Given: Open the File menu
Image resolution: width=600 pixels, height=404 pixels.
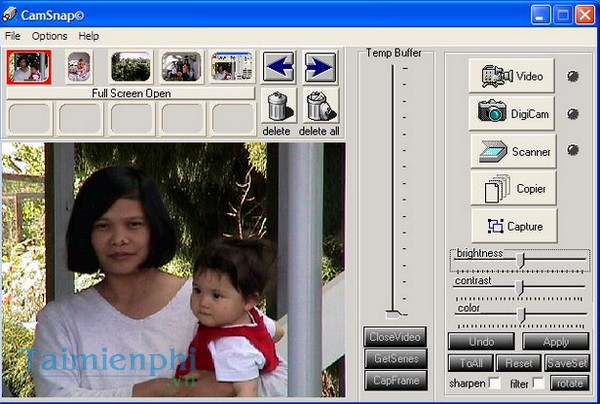Looking at the screenshot, I should pyautogui.click(x=12, y=36).
